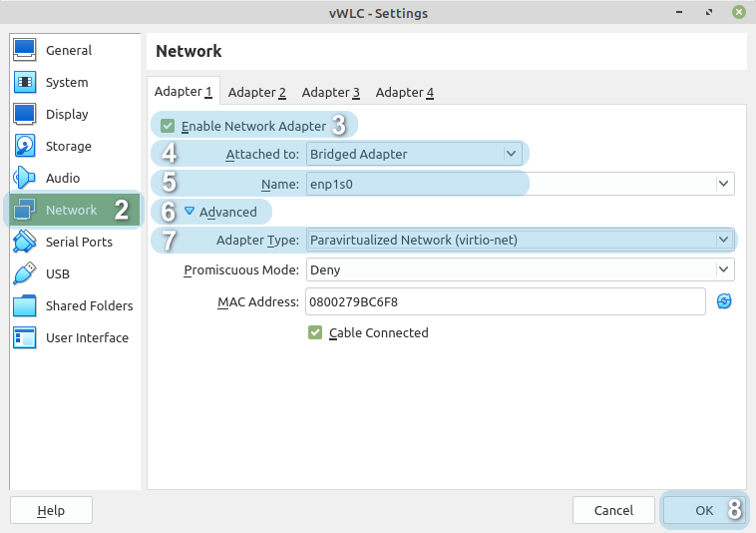Image resolution: width=756 pixels, height=533 pixels.
Task: Collapse the Advanced section
Action: (189, 212)
